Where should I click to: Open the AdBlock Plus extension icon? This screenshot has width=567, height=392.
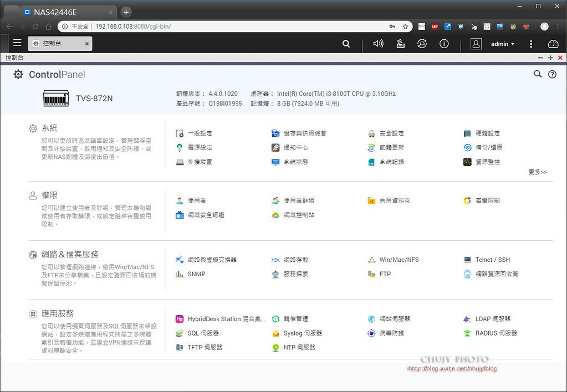435,27
